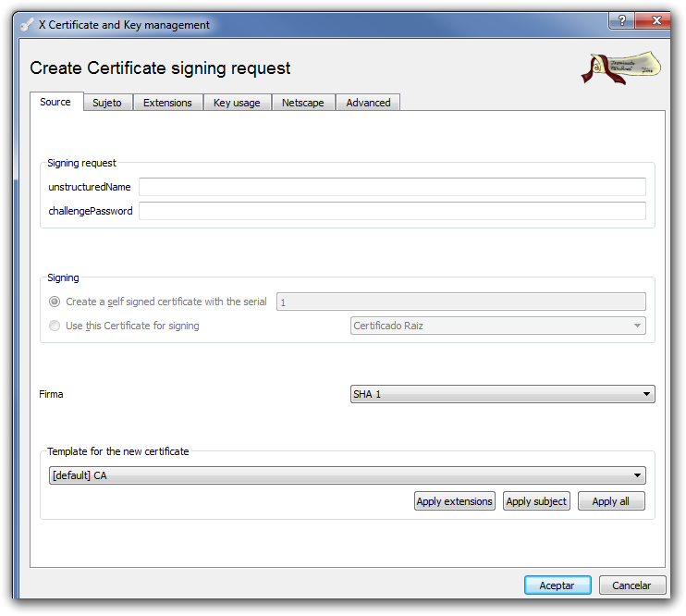Click inside the unstructuredName field
This screenshot has width=686, height=616.
[x=392, y=187]
